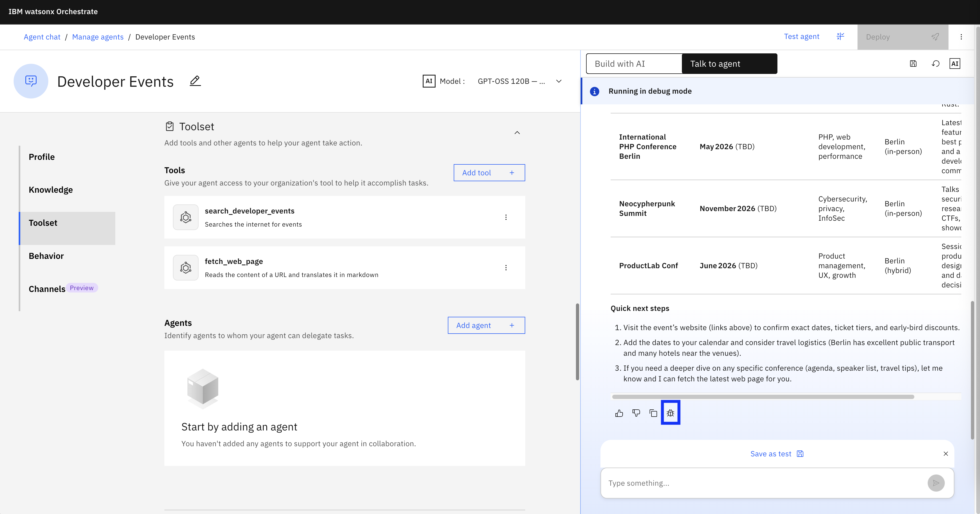Click the Toolset clipboard icon in section header
The width and height of the screenshot is (980, 514).
pyautogui.click(x=170, y=126)
